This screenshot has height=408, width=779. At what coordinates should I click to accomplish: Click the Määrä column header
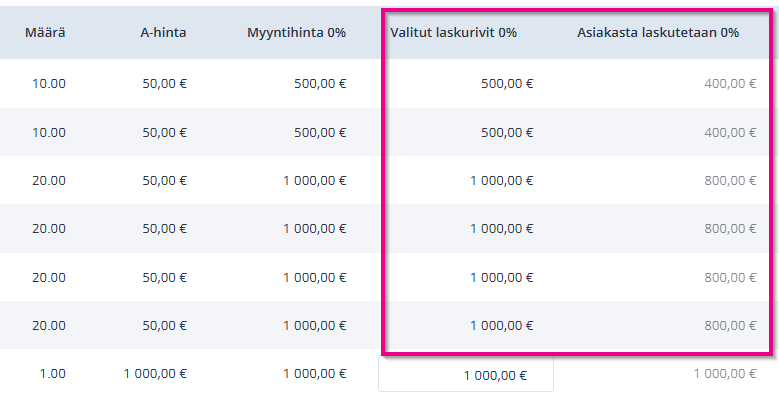(45, 32)
